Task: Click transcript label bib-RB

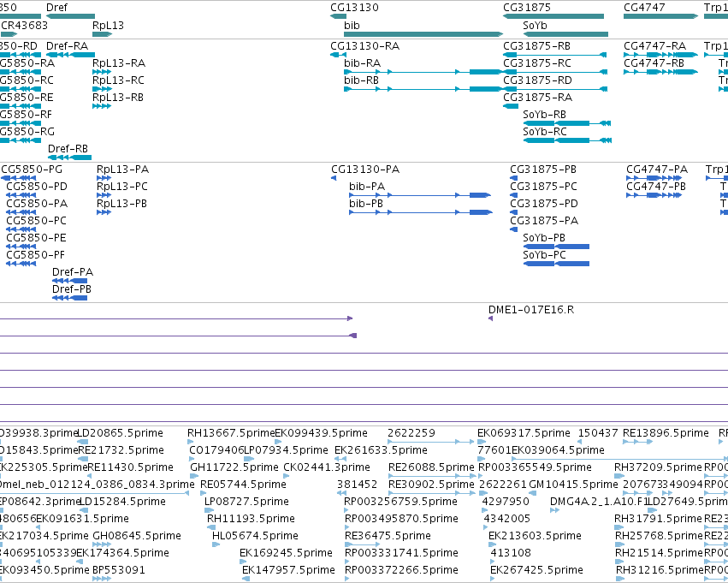Action: click(x=361, y=80)
